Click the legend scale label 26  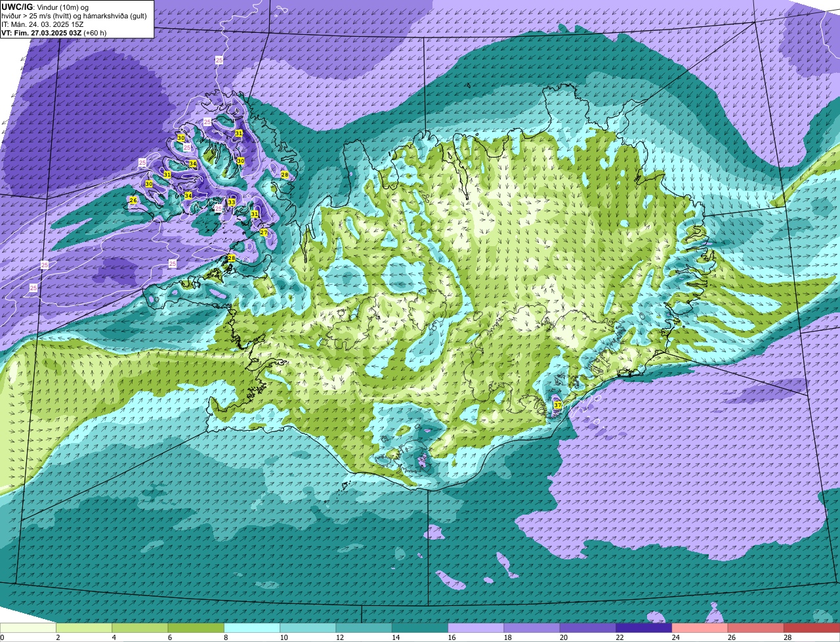(x=731, y=637)
